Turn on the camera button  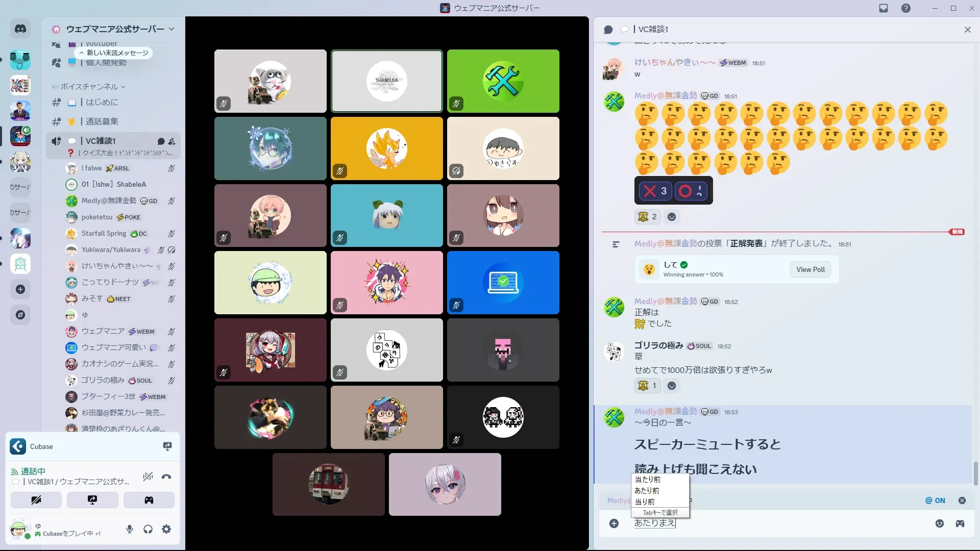[x=36, y=500]
